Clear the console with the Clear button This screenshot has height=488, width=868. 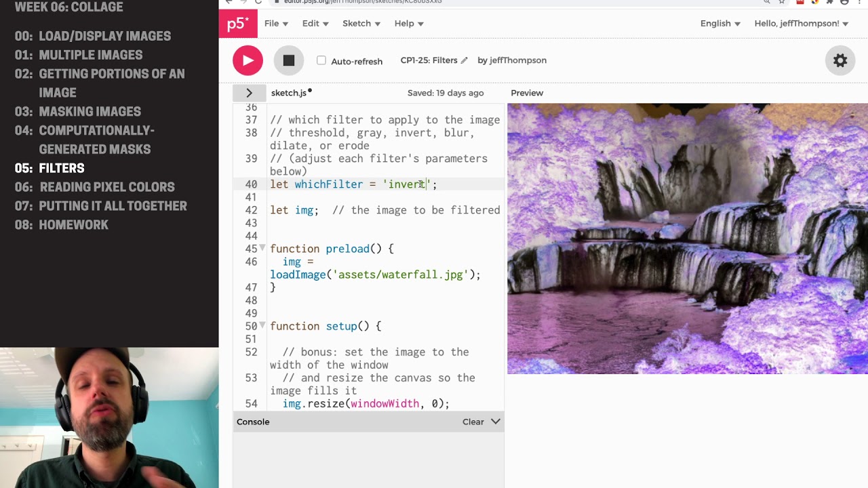(473, 422)
